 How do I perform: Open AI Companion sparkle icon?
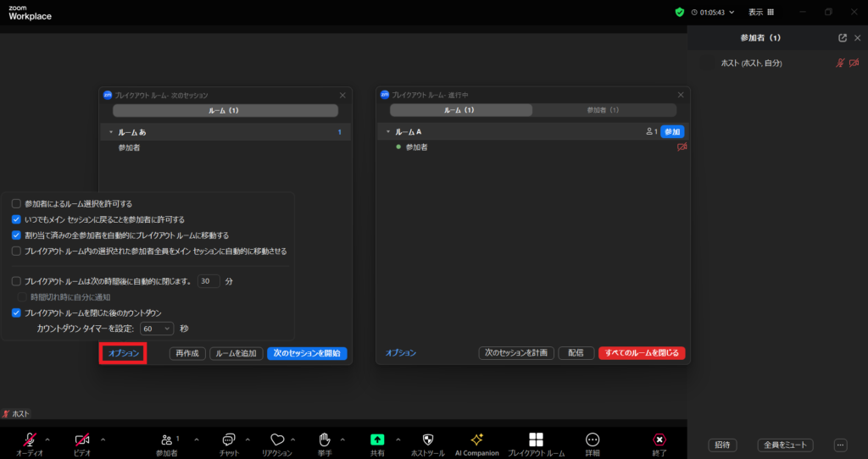tap(476, 439)
